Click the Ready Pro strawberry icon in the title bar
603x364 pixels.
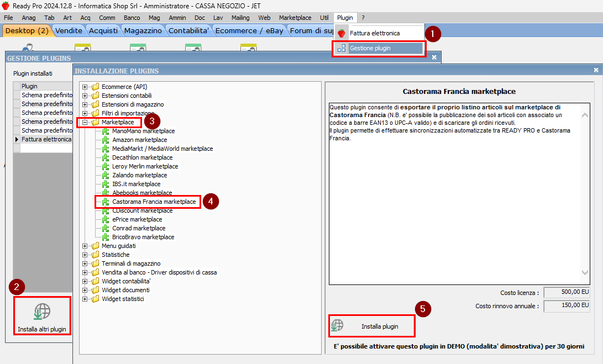(6, 6)
